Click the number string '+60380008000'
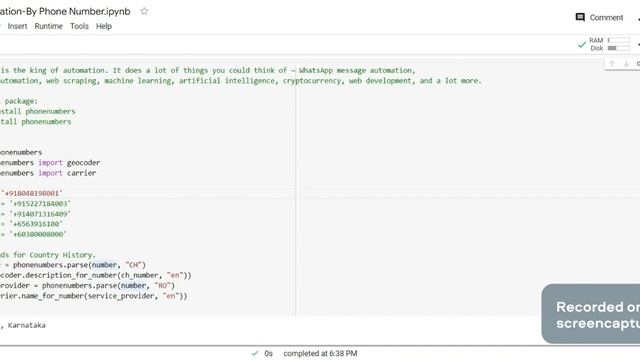Image resolution: width=640 pixels, height=360 pixels. pos(38,234)
